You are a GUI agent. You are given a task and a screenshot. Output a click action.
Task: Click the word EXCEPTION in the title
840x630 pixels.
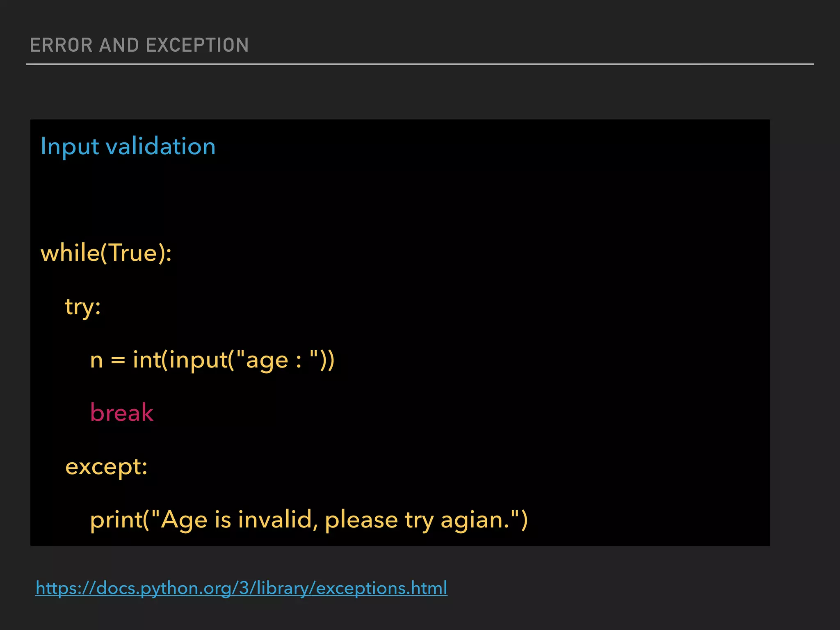click(x=197, y=45)
